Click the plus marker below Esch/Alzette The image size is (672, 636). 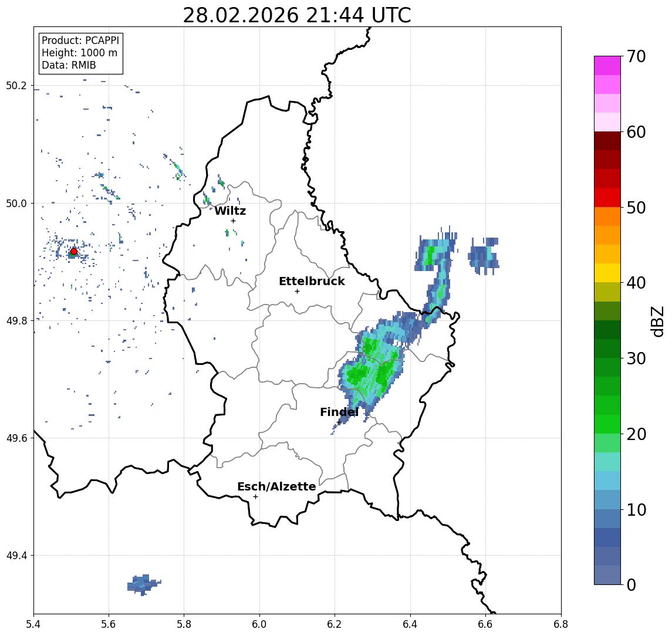point(255,497)
